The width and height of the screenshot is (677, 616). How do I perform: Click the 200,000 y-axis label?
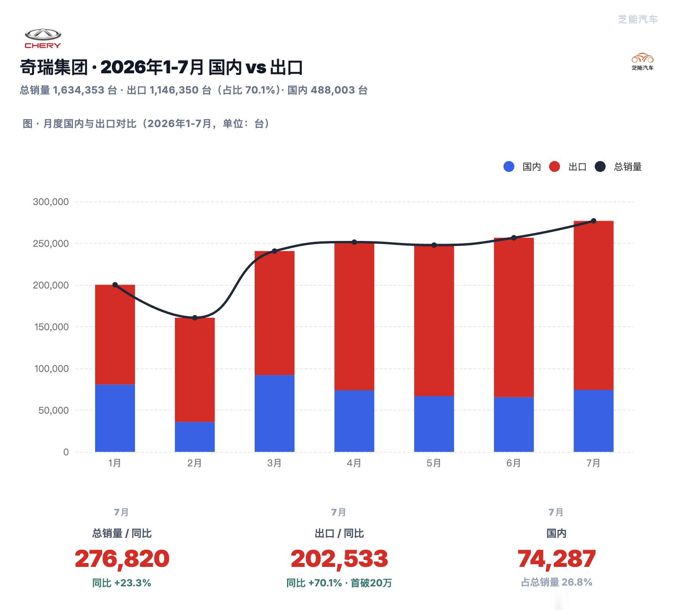pos(51,285)
